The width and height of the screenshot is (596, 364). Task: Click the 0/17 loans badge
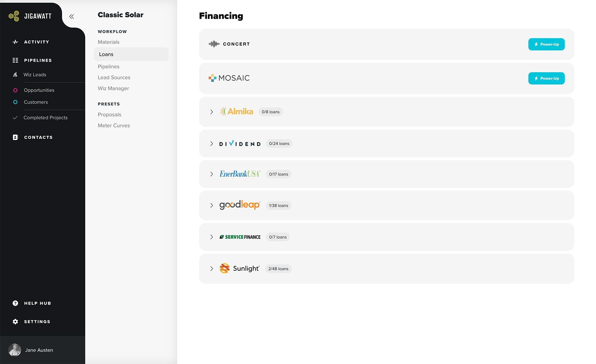coord(278,174)
